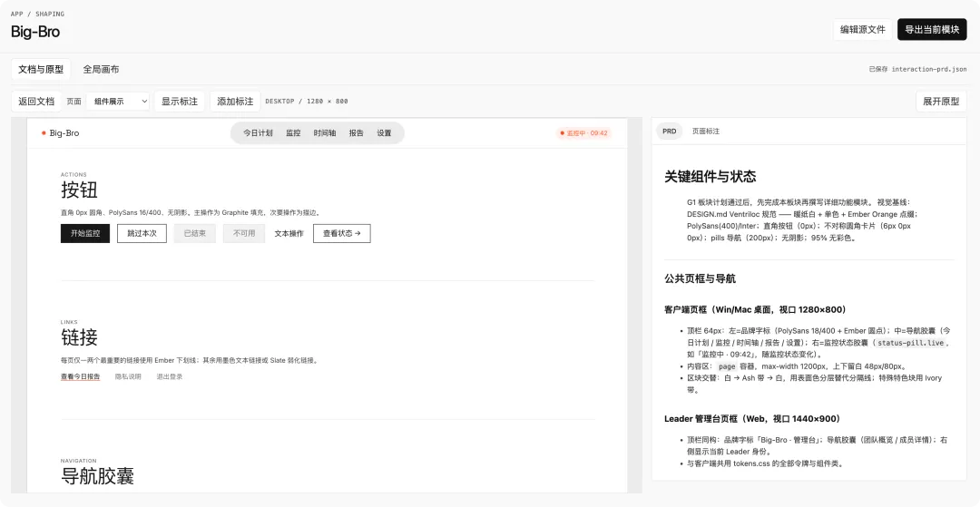
Task: Open 时间轴 in the nav capsule
Action: tap(325, 133)
